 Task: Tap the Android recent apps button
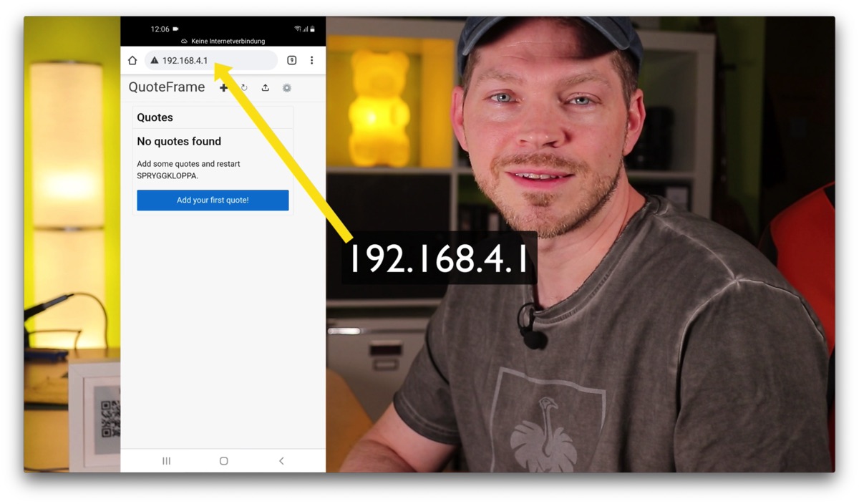(166, 461)
